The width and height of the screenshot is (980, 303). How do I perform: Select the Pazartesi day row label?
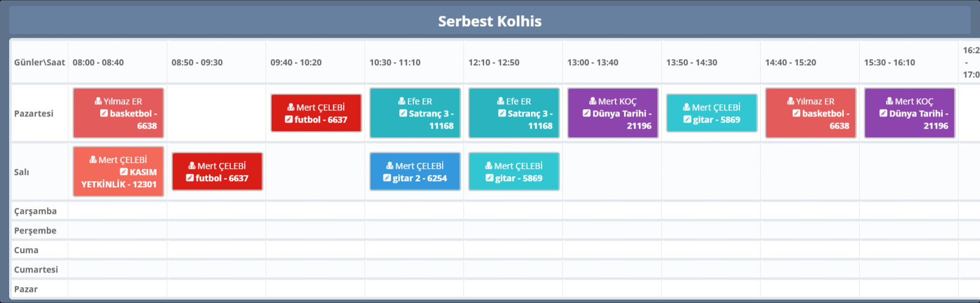click(x=34, y=113)
